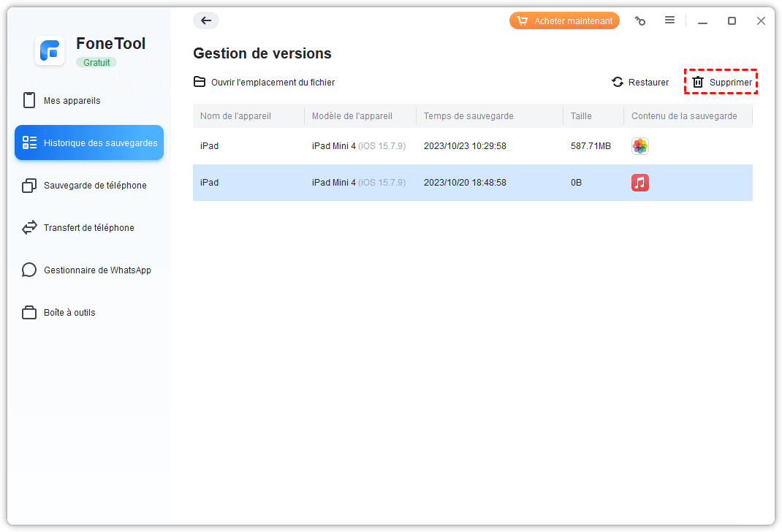Go to Sauvegarde de téléphone
Screen dimensions: 782x532
[95, 186]
